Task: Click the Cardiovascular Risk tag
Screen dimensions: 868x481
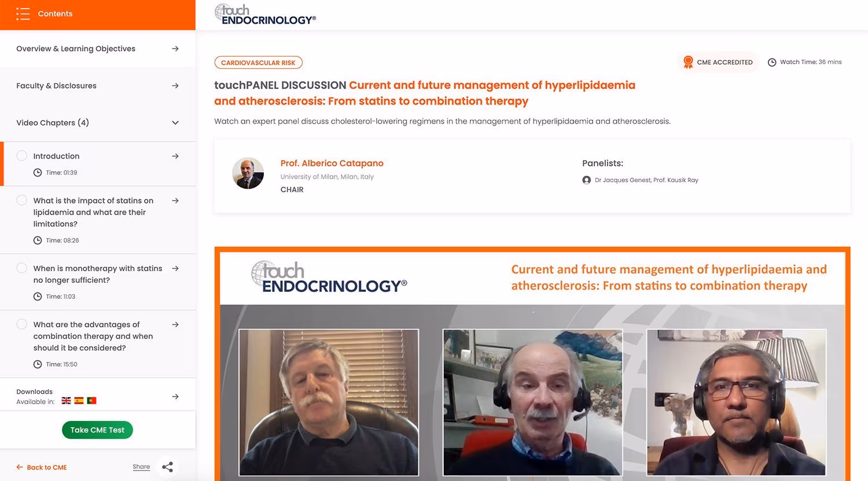Action: click(x=258, y=62)
